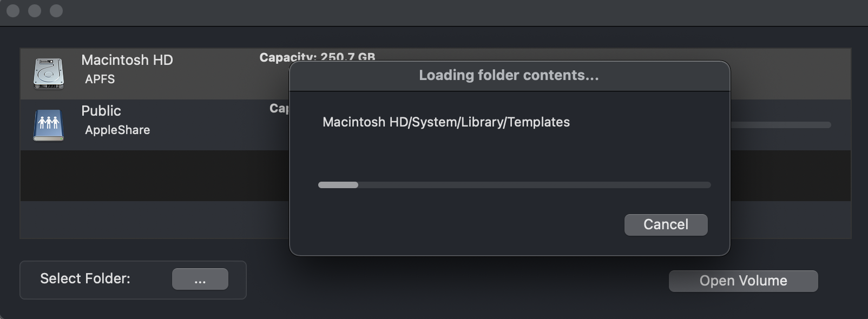Click the partially hidden Public capacity label

pos(279,108)
